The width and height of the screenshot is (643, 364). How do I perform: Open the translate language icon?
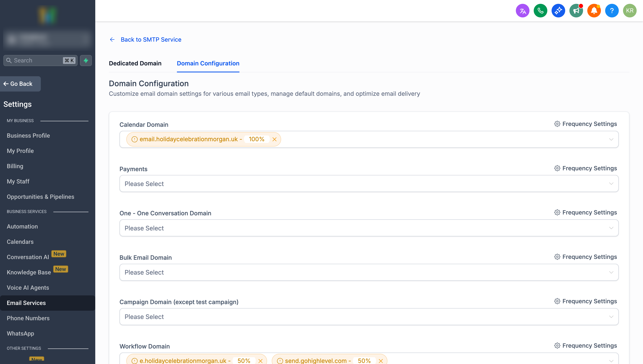point(522,10)
